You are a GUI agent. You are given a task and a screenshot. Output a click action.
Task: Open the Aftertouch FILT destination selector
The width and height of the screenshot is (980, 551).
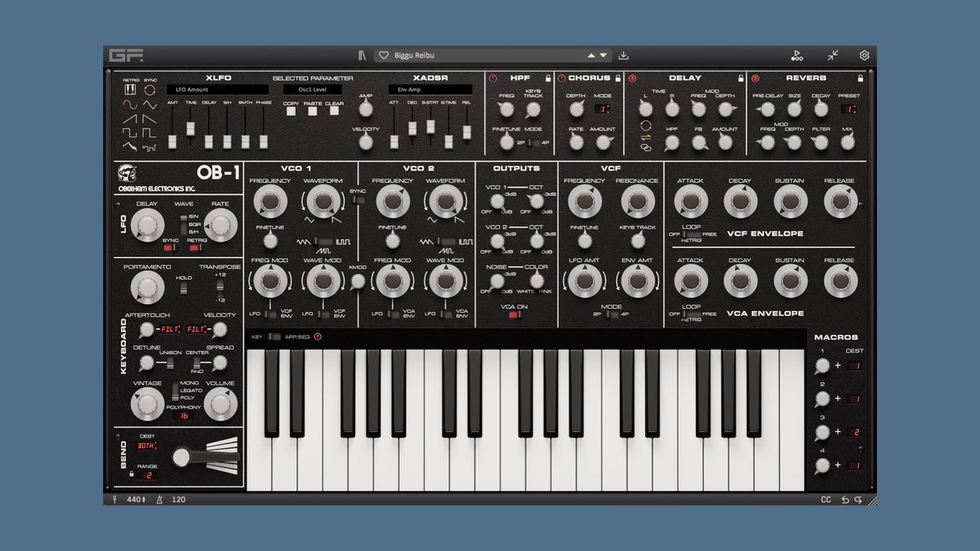coord(170,330)
